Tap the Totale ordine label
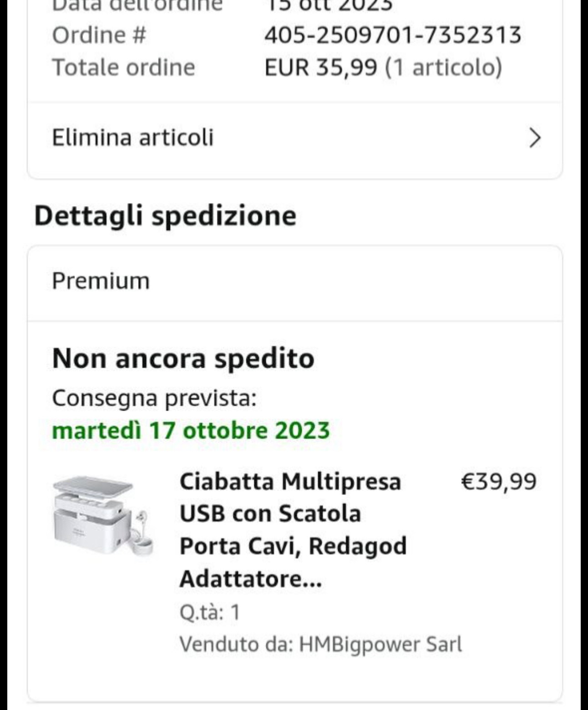The image size is (588, 710). tap(124, 67)
